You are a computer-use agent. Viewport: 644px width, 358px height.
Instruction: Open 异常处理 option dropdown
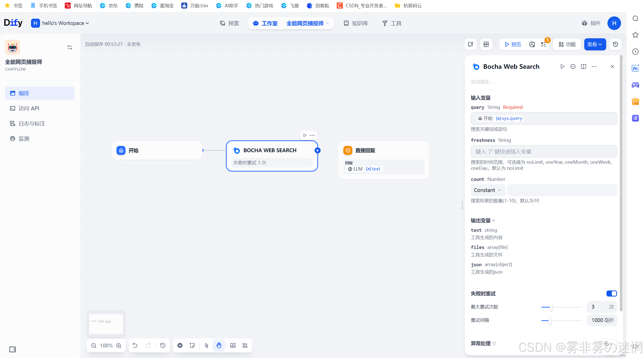608,343
